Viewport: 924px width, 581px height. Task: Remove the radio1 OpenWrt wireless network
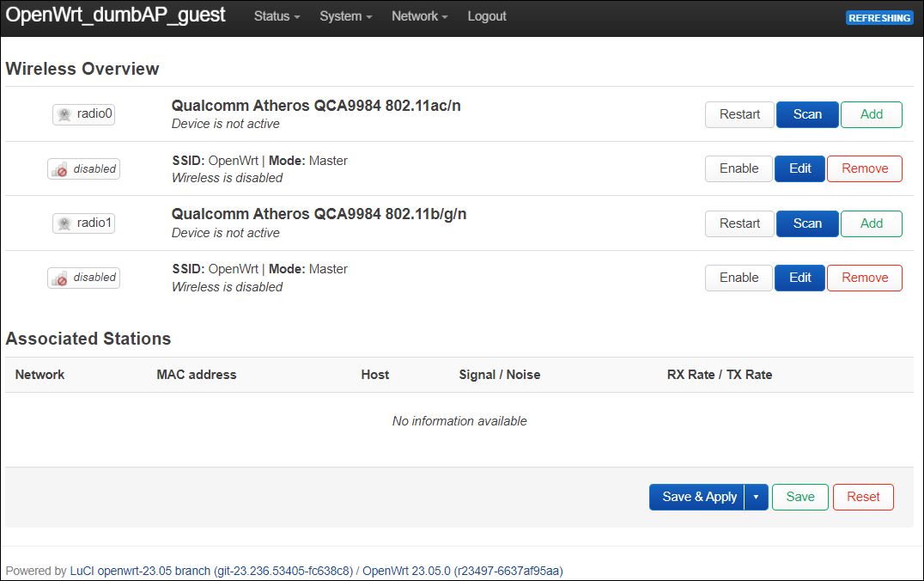click(x=865, y=278)
